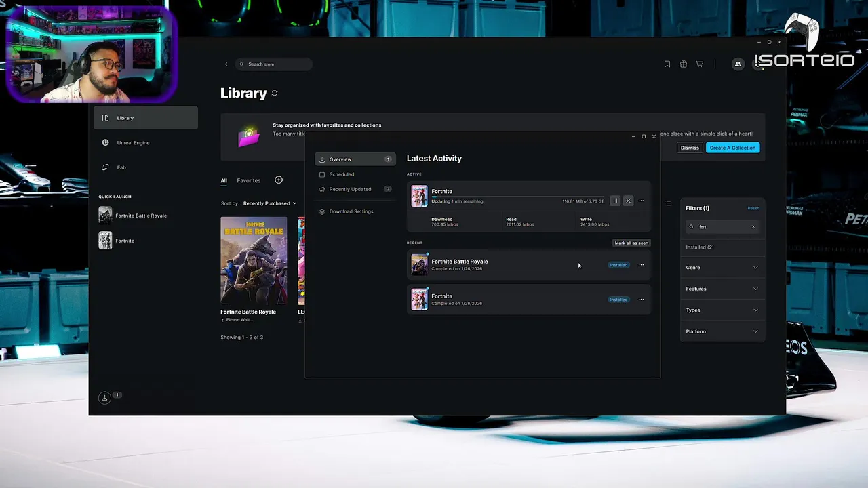Dismiss the collections banner

[690, 148]
